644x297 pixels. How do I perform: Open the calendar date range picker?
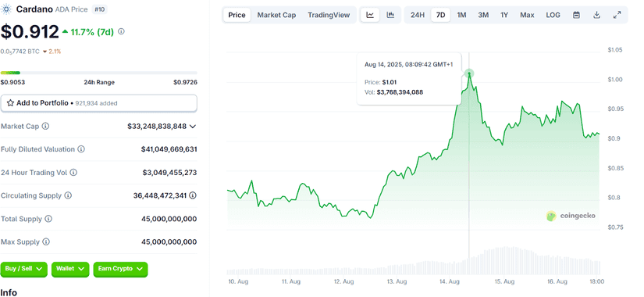[576, 15]
